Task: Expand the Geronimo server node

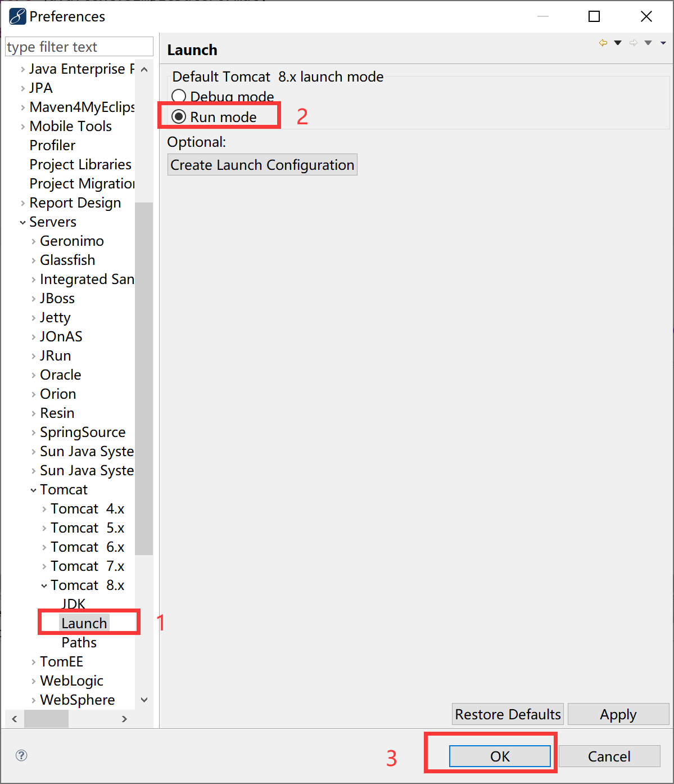Action: [x=33, y=241]
